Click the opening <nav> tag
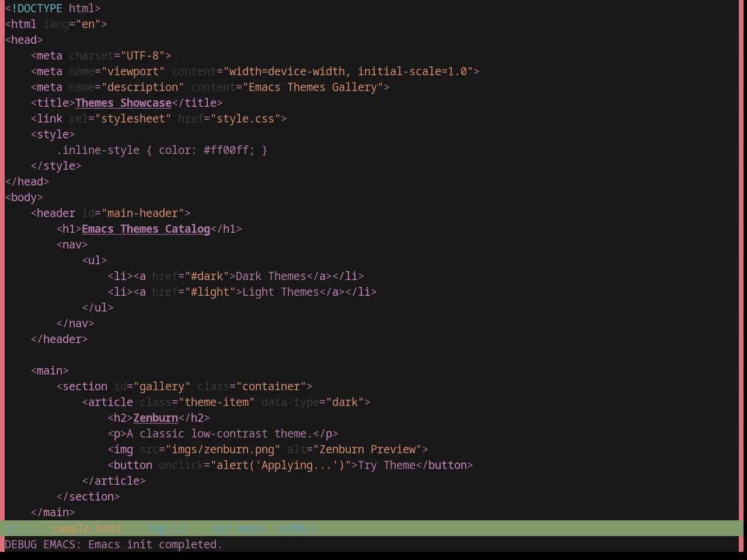Screen dimensions: 747x560 (72, 244)
